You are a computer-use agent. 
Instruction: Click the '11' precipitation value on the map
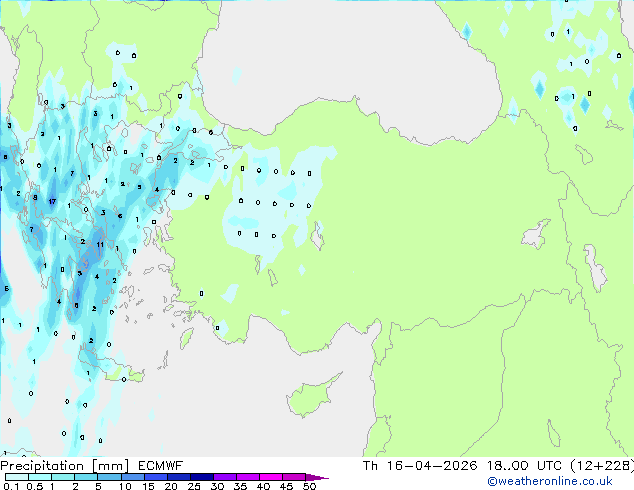point(100,245)
